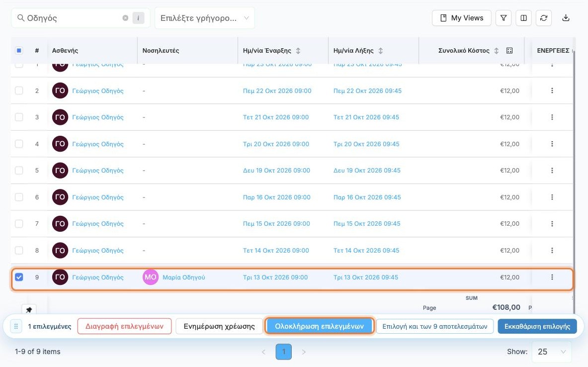This screenshot has width=588, height=367.
Task: Open the calculator icon in Συνολικό Κόστος header
Action: [x=509, y=51]
